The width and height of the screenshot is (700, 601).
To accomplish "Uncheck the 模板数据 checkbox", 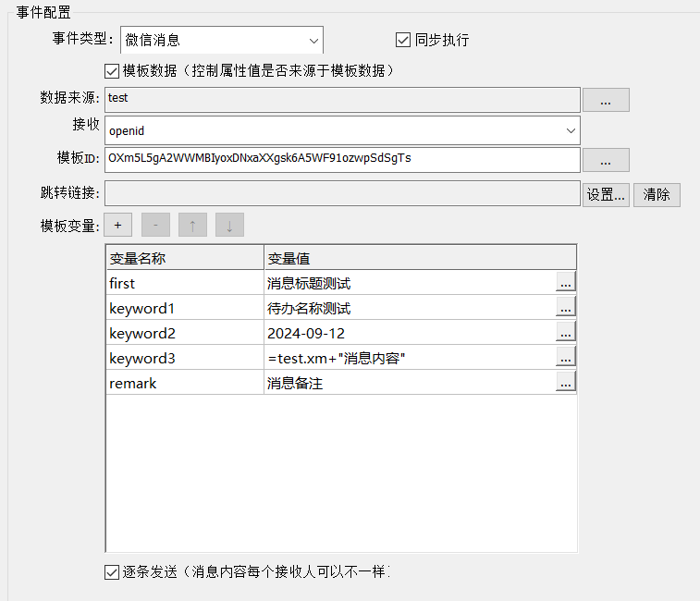I will (x=113, y=70).
